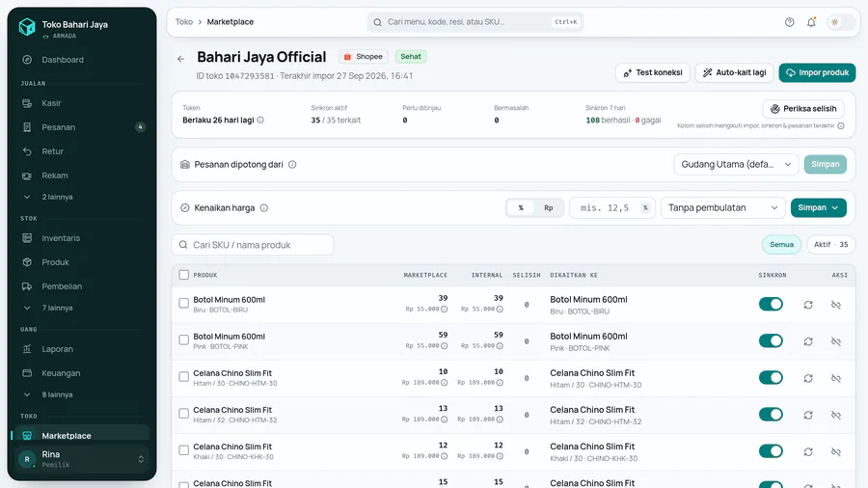Click info icon beside Pesanan dipotong dari
The width and height of the screenshot is (868, 488).
click(x=292, y=164)
